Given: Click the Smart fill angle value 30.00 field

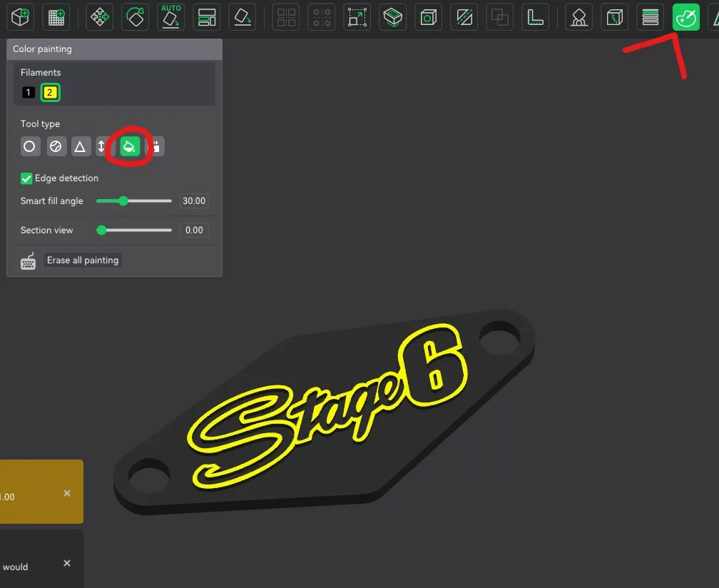Looking at the screenshot, I should click(194, 201).
